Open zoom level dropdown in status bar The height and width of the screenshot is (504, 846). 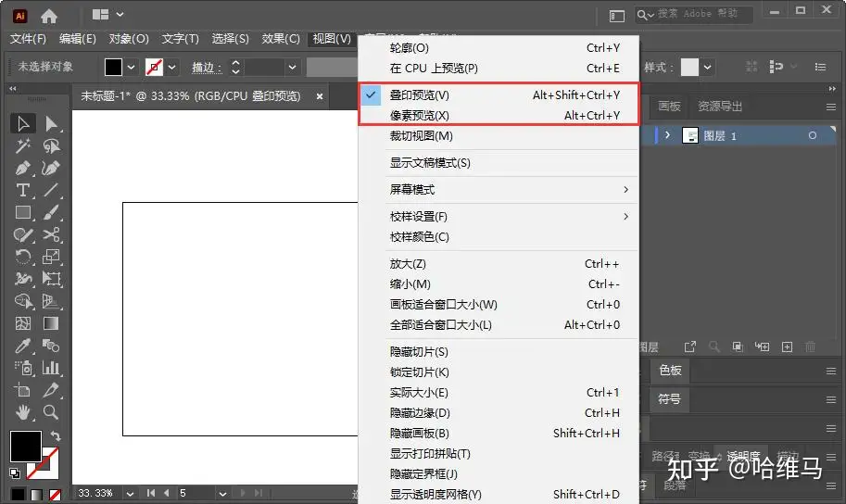[130, 493]
